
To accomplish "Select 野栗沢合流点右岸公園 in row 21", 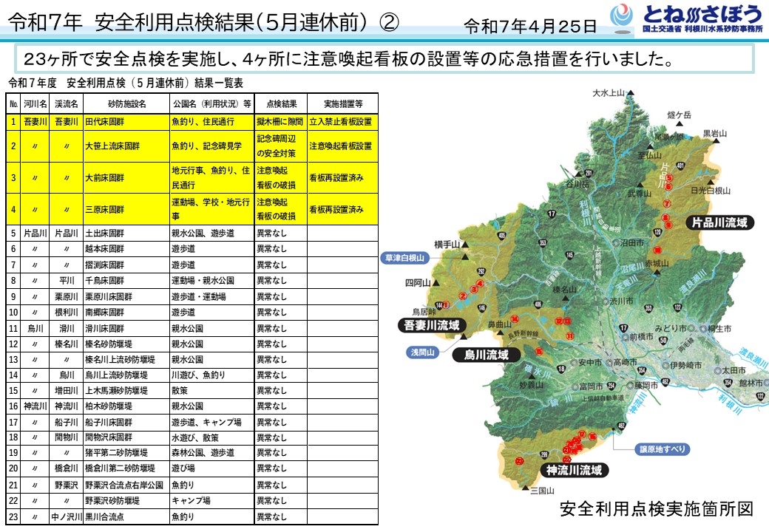I will coord(124,485).
